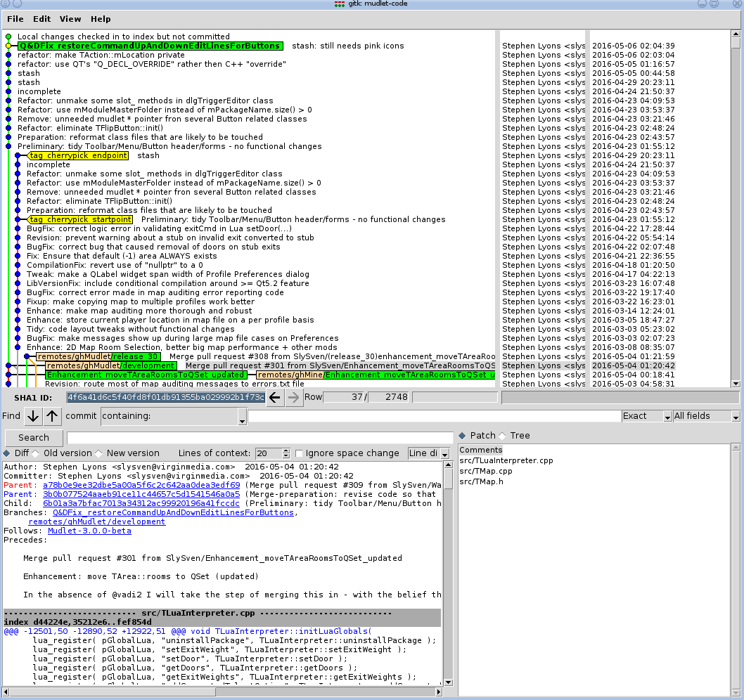Select the Diff radio button
The height and width of the screenshot is (700, 744).
6,453
